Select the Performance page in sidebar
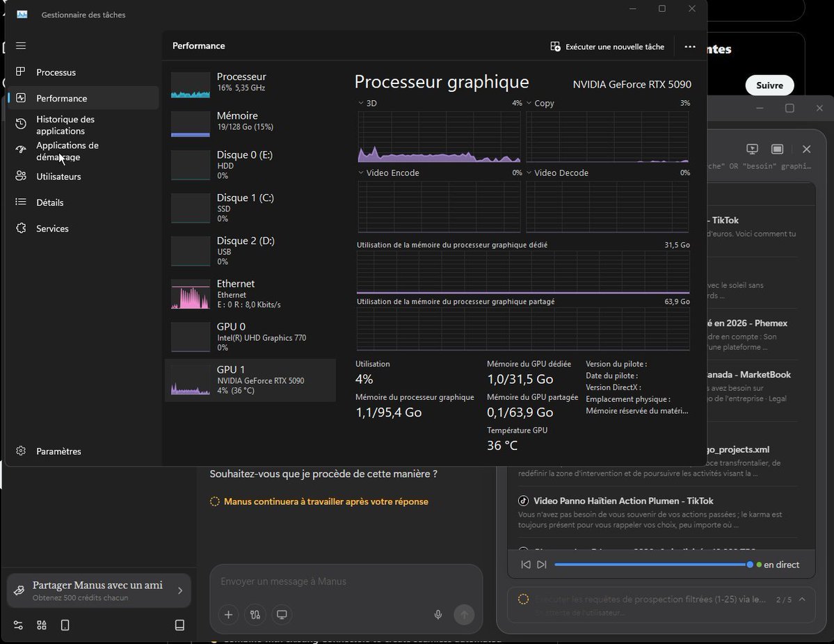The width and height of the screenshot is (834, 644). (x=83, y=98)
